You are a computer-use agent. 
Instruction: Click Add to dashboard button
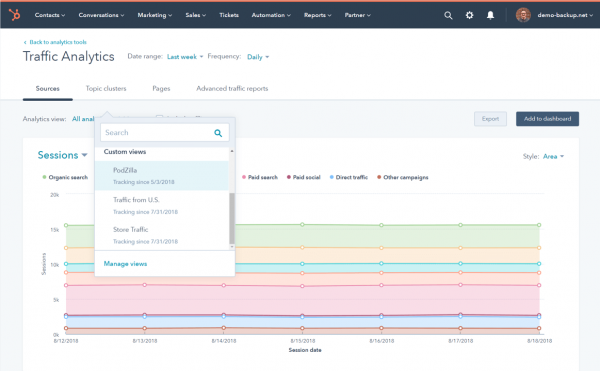pos(547,119)
